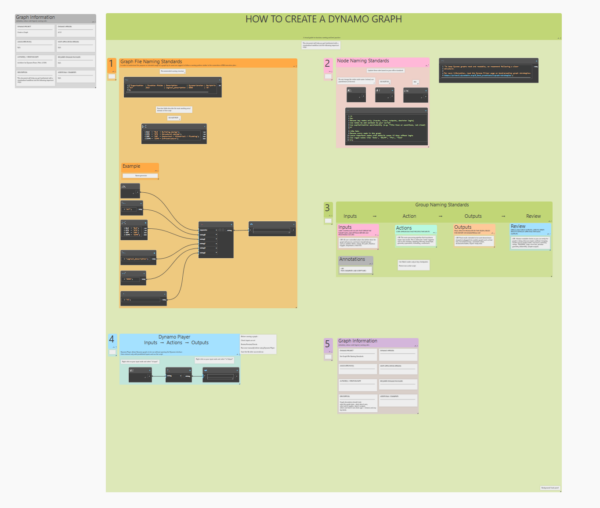Click the six-input concatenation node in Example
600x508 pixels.
click(x=216, y=240)
